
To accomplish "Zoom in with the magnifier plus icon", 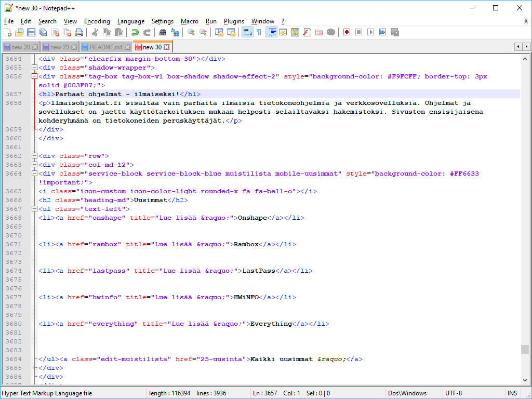I will [191, 32].
